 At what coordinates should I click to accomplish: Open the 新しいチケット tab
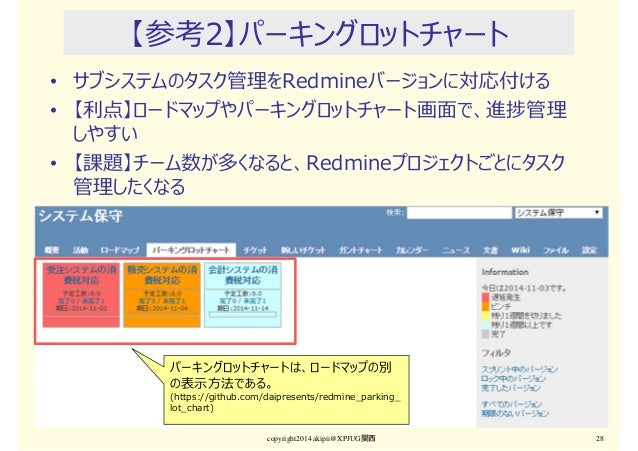[x=303, y=250]
